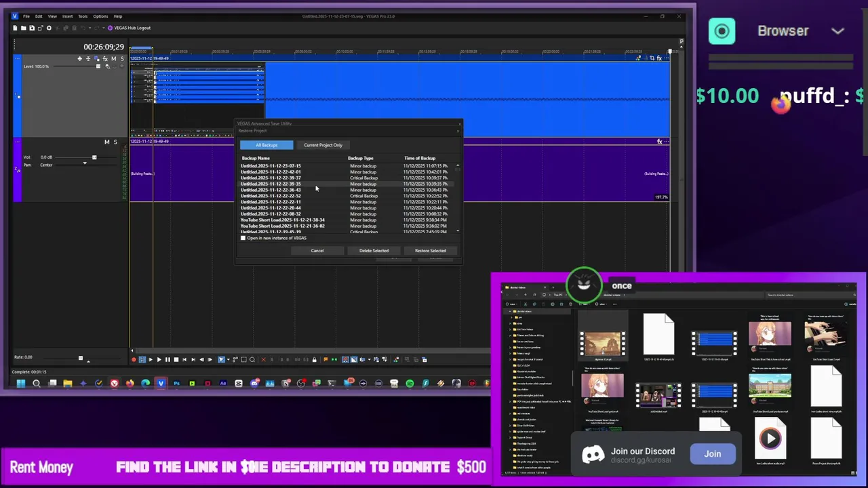Click the Play button in transport bar
868x488 pixels.
(159, 359)
